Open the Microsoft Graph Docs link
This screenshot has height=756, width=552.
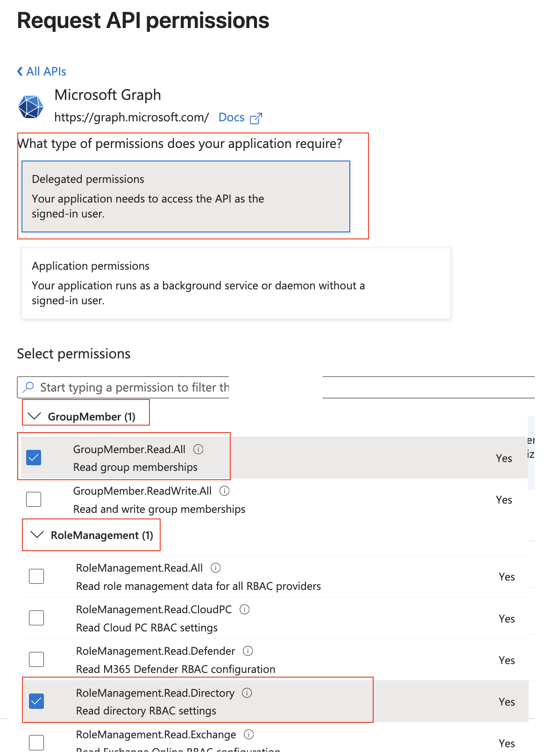coord(232,117)
